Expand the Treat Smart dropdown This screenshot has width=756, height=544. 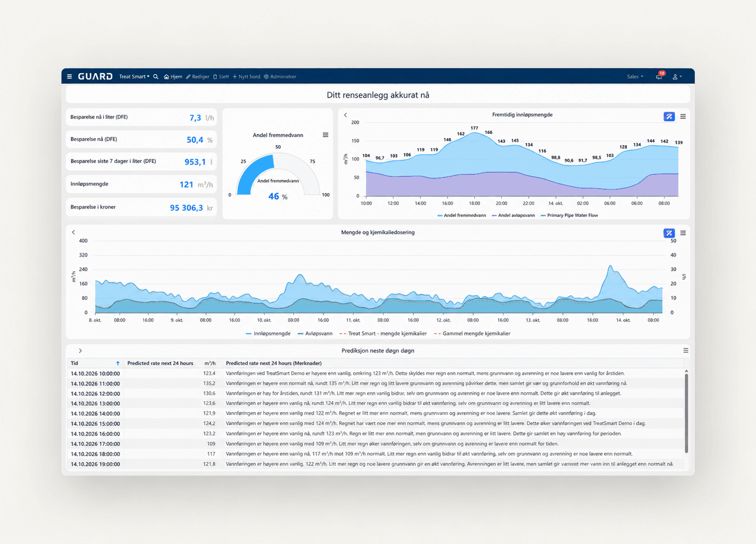pos(135,77)
